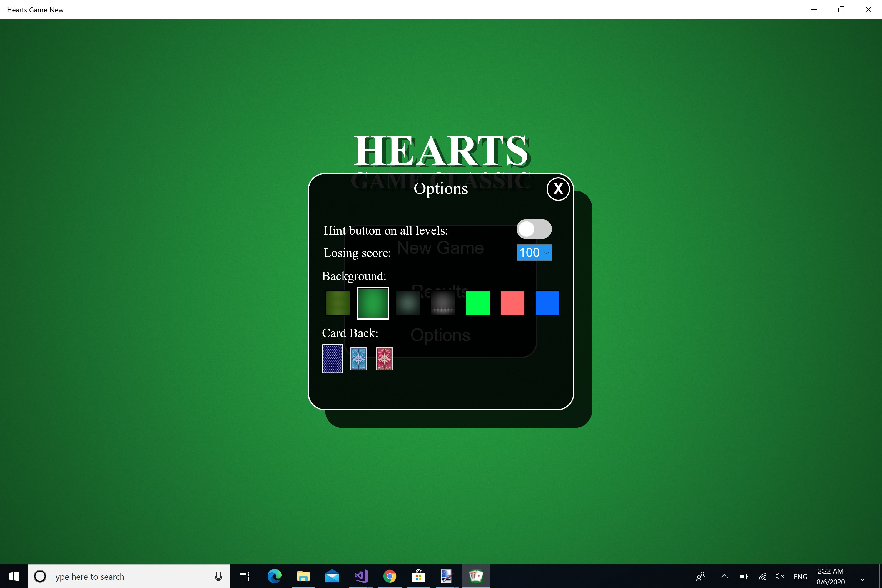Pick the solid blue background swatch
882x588 pixels.
pyautogui.click(x=547, y=303)
